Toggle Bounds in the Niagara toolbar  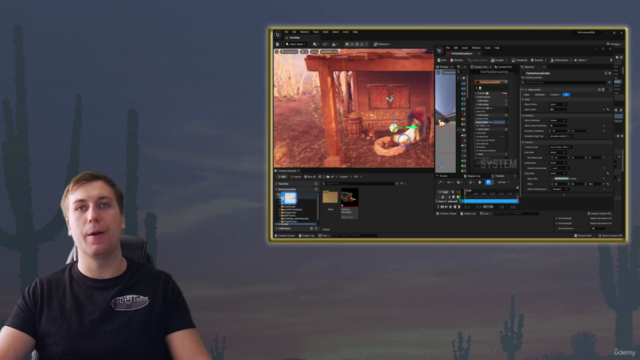point(537,60)
